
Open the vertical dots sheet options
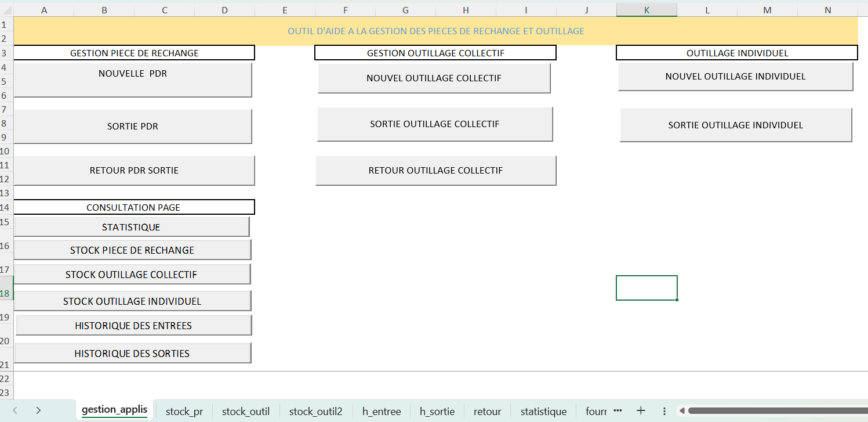[664, 411]
